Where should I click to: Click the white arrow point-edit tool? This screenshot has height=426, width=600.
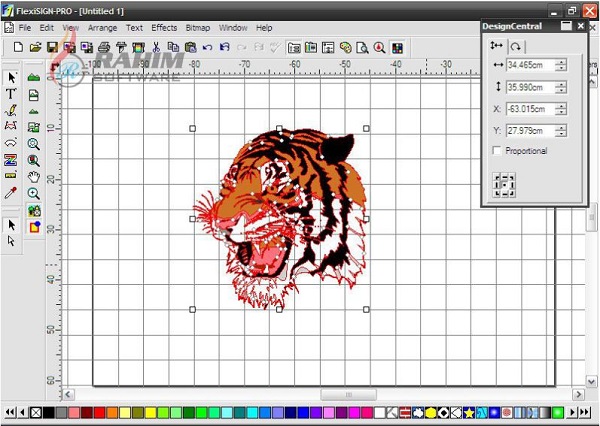[11, 241]
